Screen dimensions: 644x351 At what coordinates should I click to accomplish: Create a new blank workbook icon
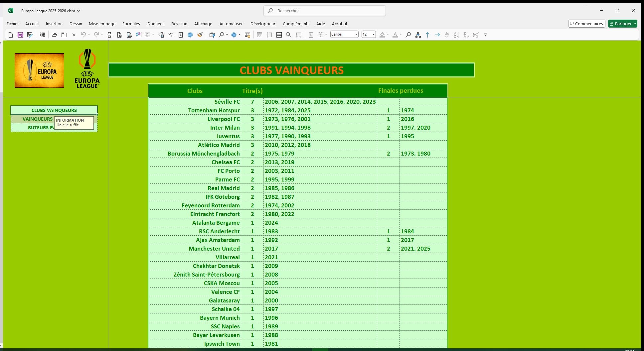(11, 35)
